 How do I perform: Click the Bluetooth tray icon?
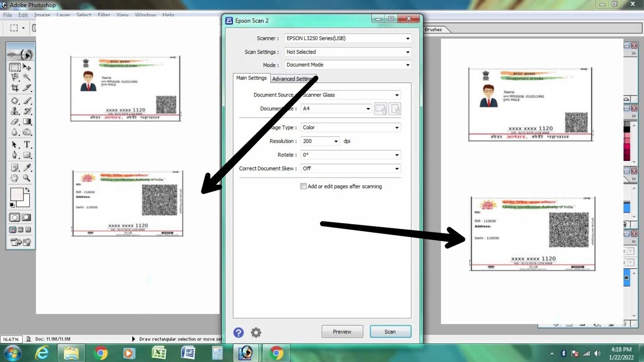563,353
